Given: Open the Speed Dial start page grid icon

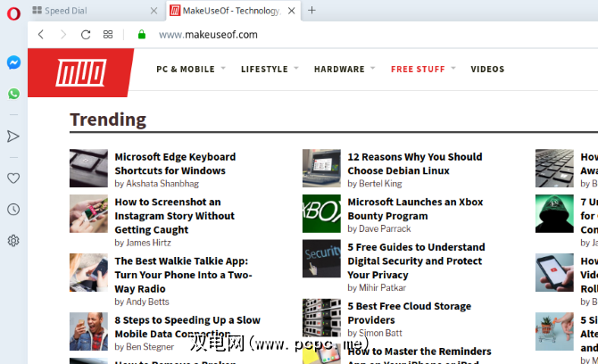Looking at the screenshot, I should [108, 35].
